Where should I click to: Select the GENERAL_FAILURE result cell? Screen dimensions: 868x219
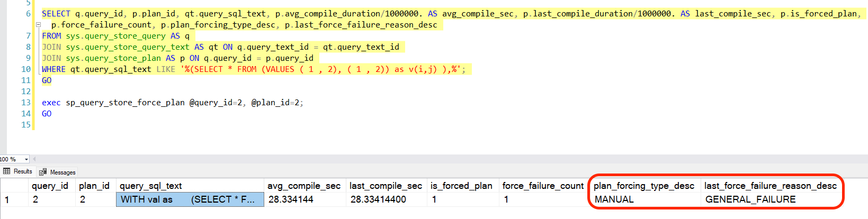click(x=750, y=199)
